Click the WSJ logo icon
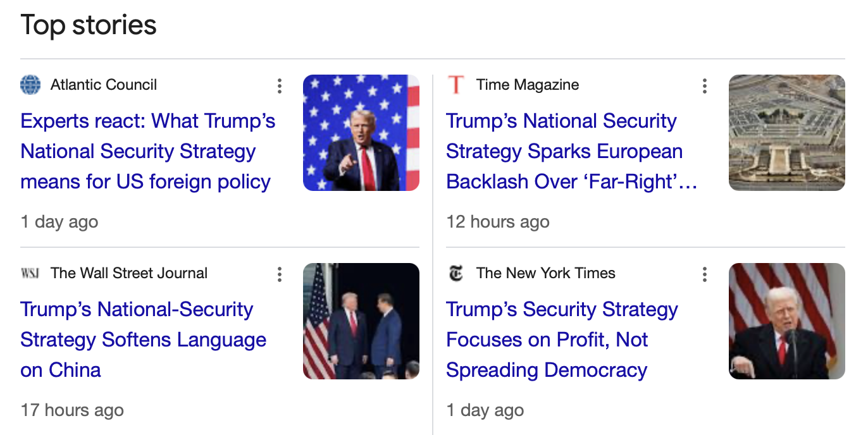Screen dimensions: 868x435 point(30,273)
